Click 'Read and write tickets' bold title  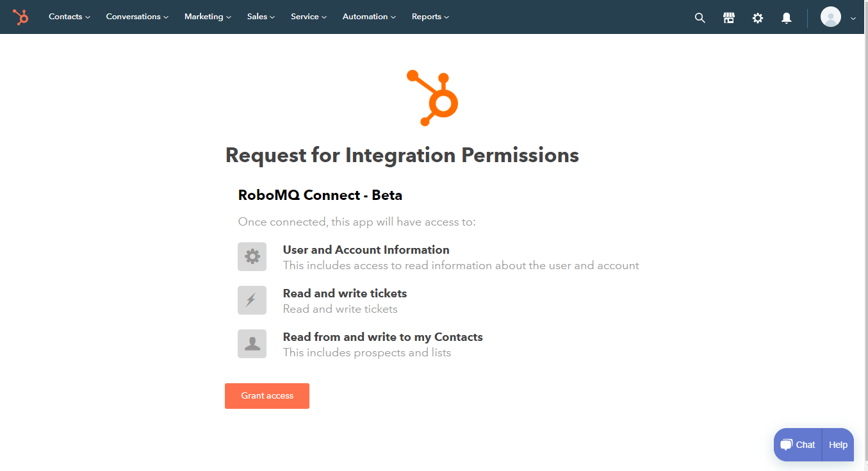pos(345,293)
